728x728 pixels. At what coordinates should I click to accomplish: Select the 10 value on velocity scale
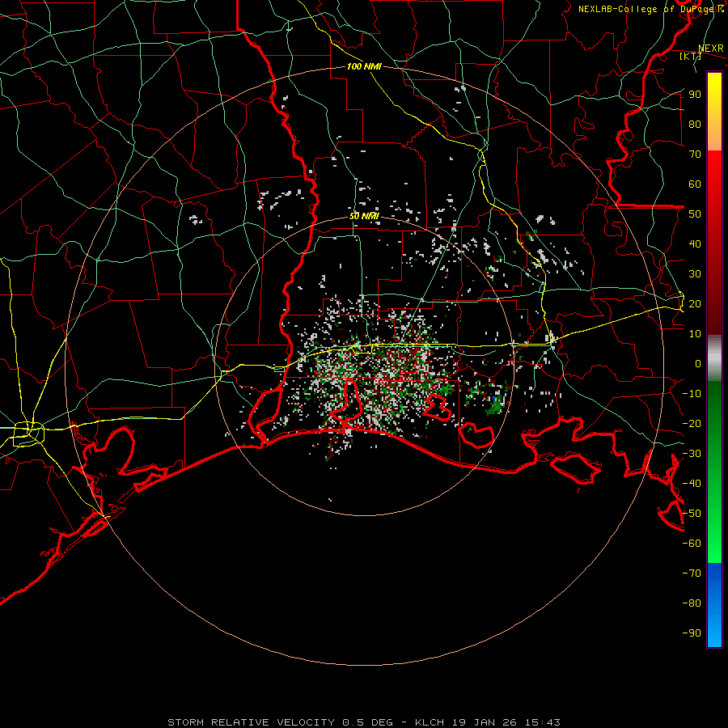(695, 334)
